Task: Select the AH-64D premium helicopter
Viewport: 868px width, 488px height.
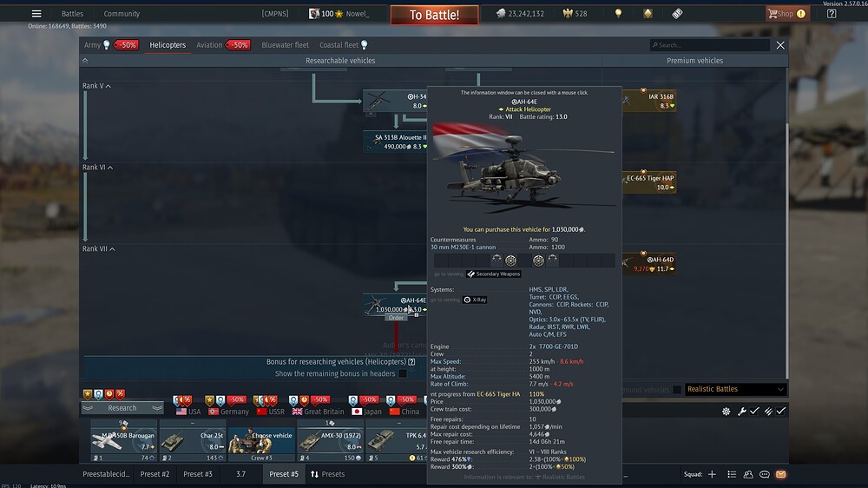Action: pyautogui.click(x=648, y=264)
